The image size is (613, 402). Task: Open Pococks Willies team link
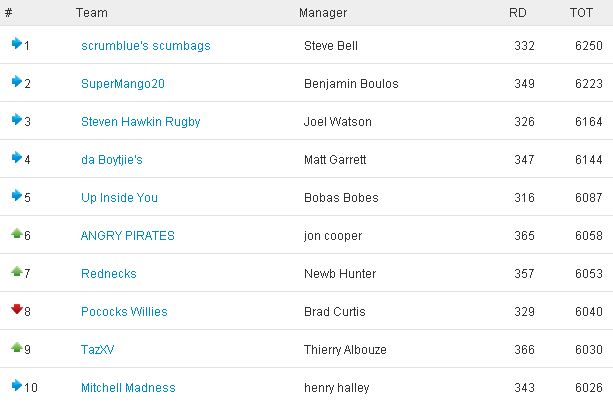(x=124, y=312)
